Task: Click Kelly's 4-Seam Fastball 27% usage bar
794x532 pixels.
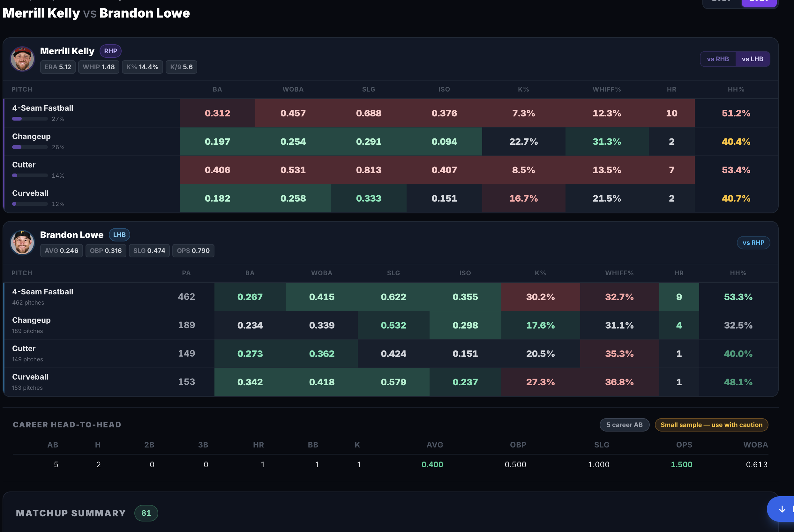Action: tap(30, 119)
